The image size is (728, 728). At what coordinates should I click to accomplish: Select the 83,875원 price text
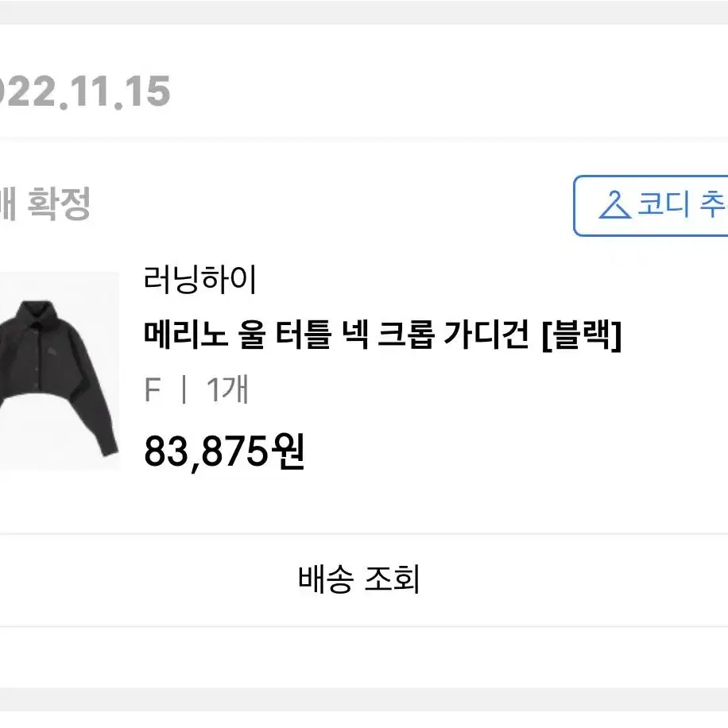(x=224, y=451)
